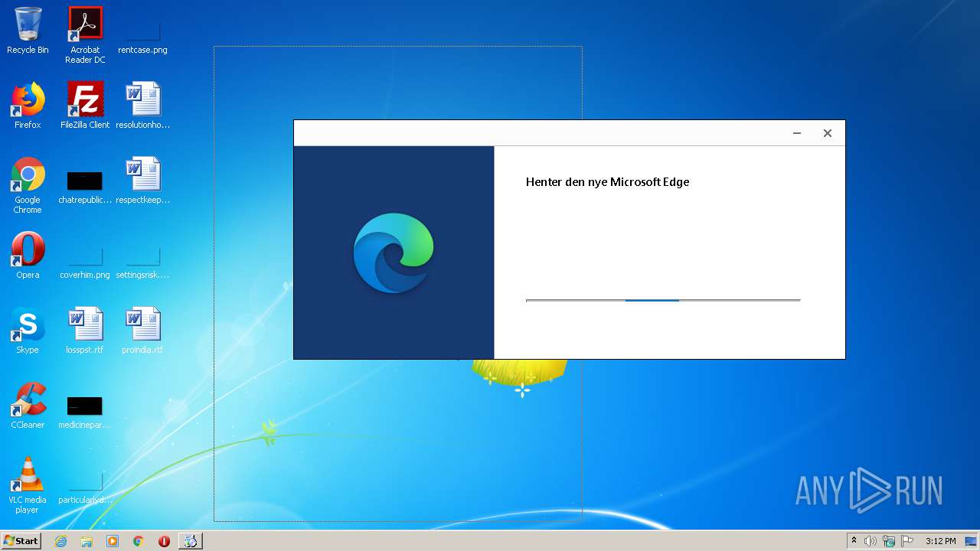
Task: Open the media player taskbar icon
Action: [x=113, y=541]
